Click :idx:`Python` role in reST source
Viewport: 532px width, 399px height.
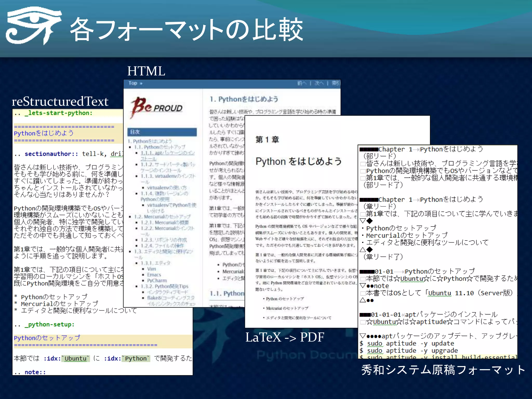[127, 358]
